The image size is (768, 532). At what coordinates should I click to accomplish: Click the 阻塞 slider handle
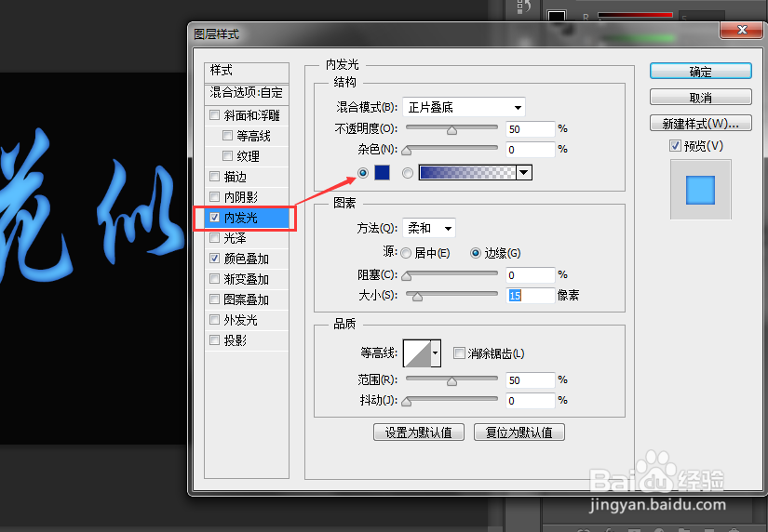tap(407, 276)
